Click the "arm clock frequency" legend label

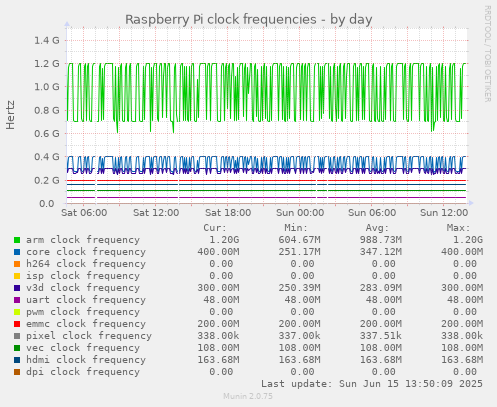(x=83, y=240)
